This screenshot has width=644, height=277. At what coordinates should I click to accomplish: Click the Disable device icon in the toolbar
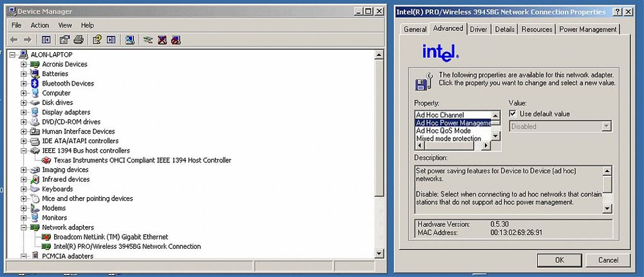click(x=176, y=40)
